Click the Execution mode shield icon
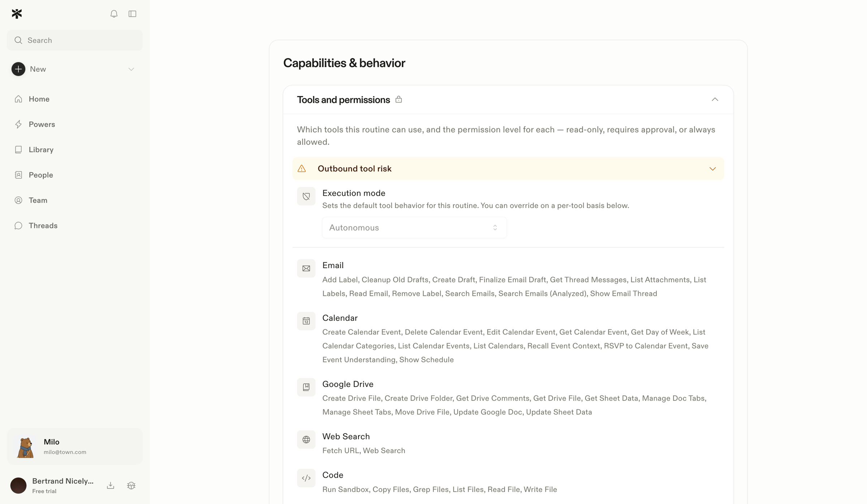Viewport: 867px width, 504px height. pos(306,196)
